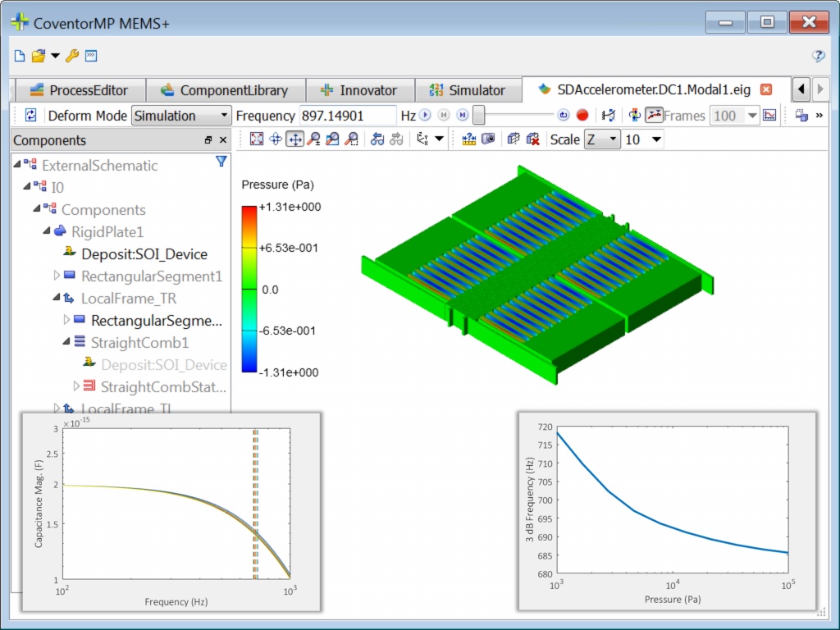Create a new file from the toolbar
Viewport: 840px width, 630px height.
coord(20,56)
